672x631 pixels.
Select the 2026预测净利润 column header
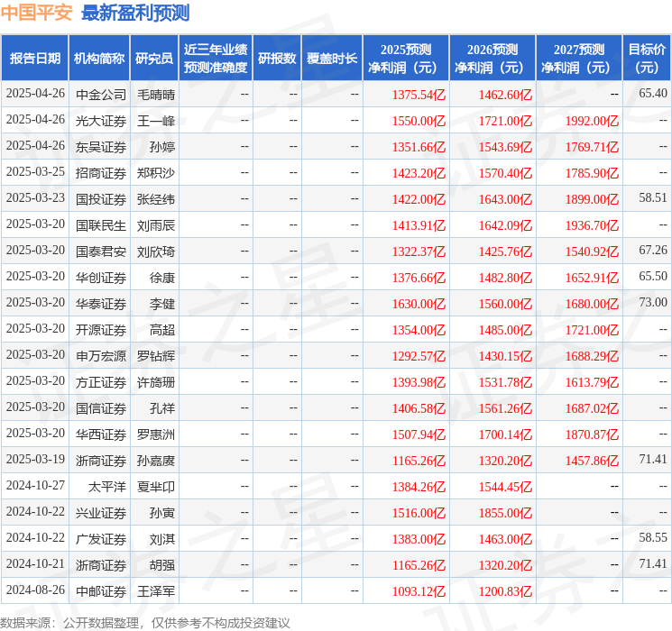(492, 59)
